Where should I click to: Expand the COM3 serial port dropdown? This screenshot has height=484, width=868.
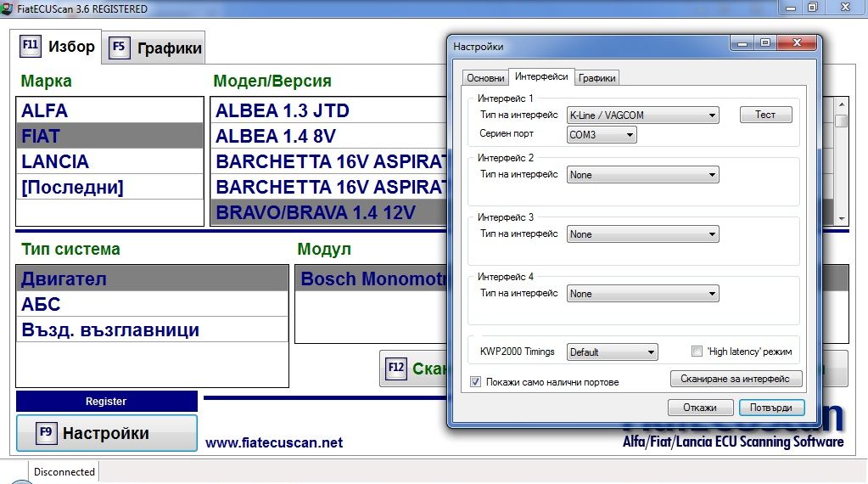coord(602,134)
